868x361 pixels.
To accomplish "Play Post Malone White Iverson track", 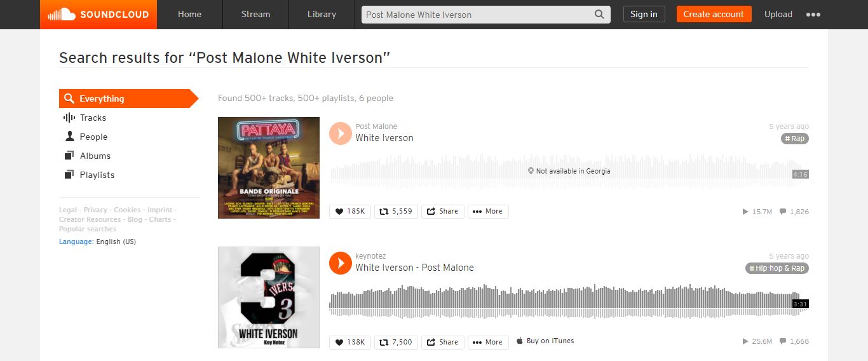I will (x=341, y=133).
